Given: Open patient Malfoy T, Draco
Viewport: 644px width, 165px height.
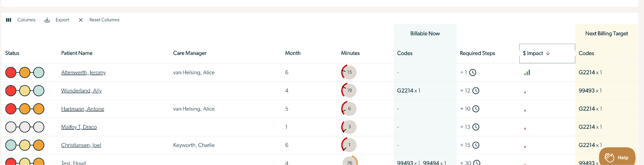Looking at the screenshot, I should tap(79, 127).
